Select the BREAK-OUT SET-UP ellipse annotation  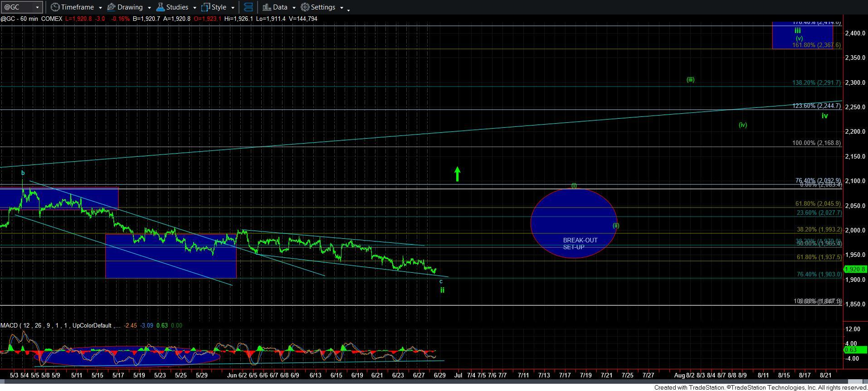point(574,222)
